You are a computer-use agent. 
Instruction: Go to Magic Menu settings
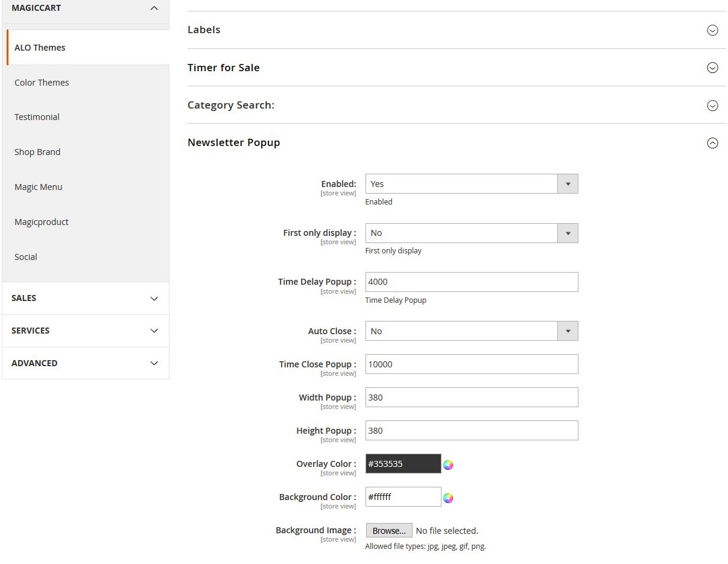pos(39,187)
